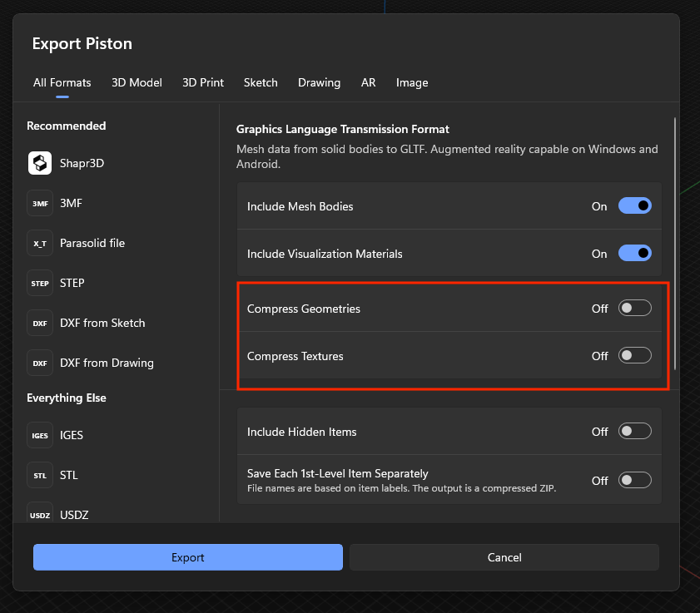
Task: Click the "File names are based on item labels" note
Action: [x=401, y=488]
